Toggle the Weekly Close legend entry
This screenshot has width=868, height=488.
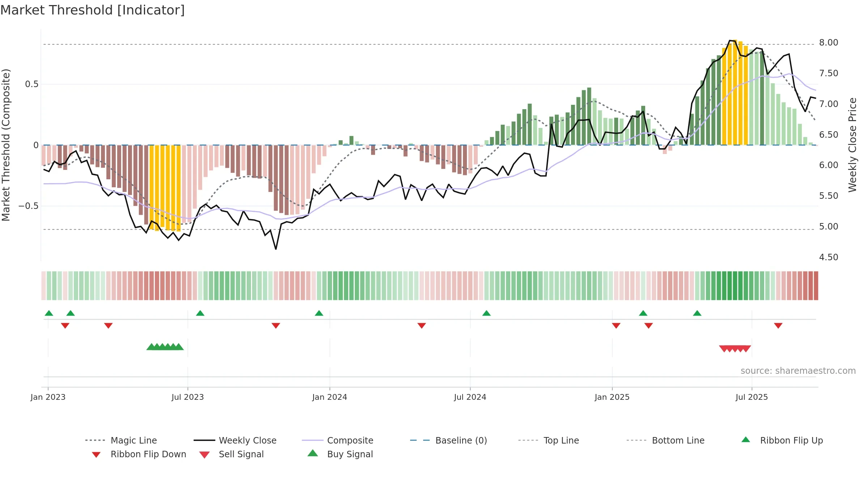(x=235, y=440)
